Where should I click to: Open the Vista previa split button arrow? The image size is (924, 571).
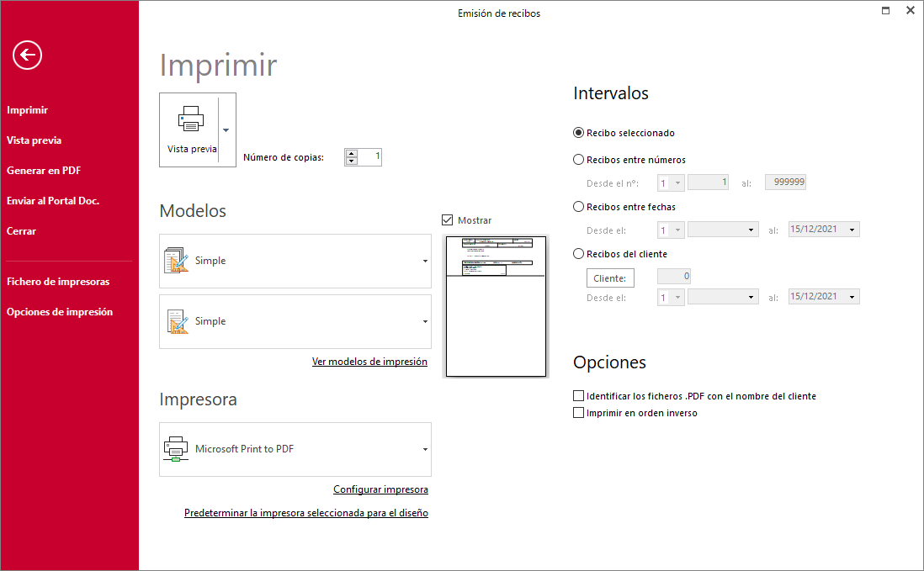point(226,130)
